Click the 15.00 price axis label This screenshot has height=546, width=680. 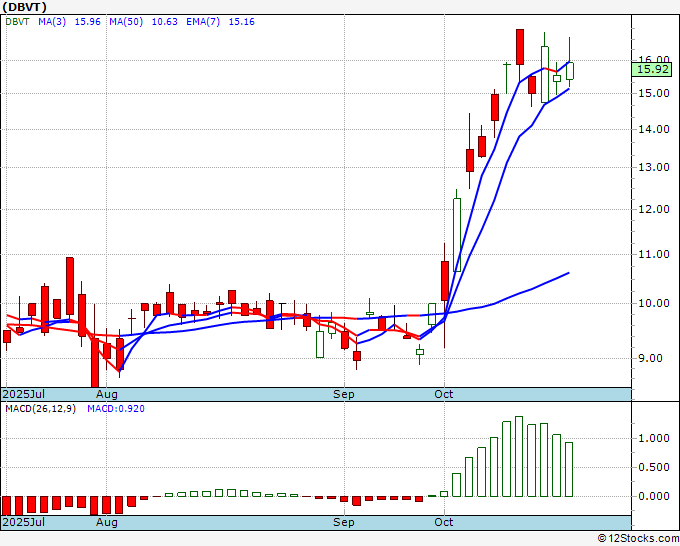point(654,93)
